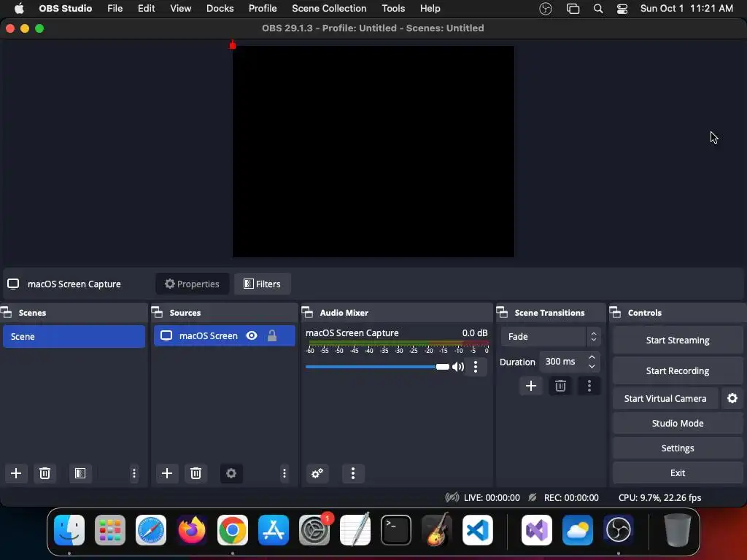Open the Fade transition dropdown
Viewport: 747px width, 560px height.
point(551,337)
